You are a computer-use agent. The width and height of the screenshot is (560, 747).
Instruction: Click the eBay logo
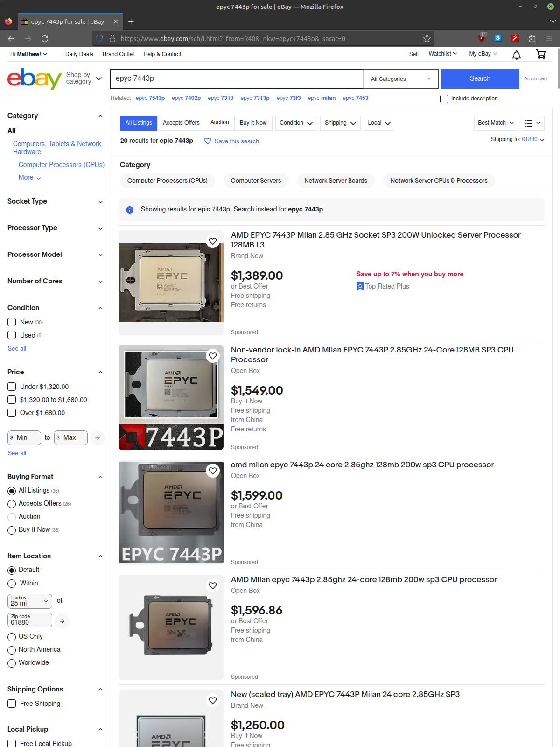coord(35,78)
